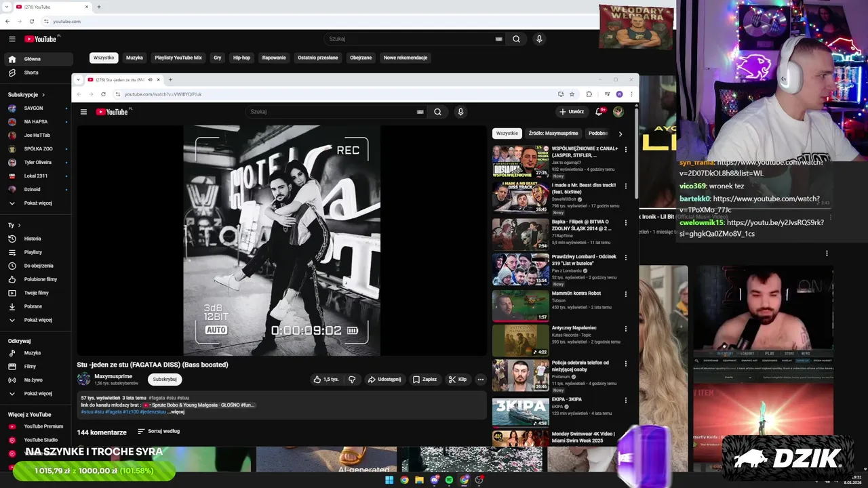Open the Maxymusprime channel link
Screen dimensions: 868x488
[x=113, y=376]
